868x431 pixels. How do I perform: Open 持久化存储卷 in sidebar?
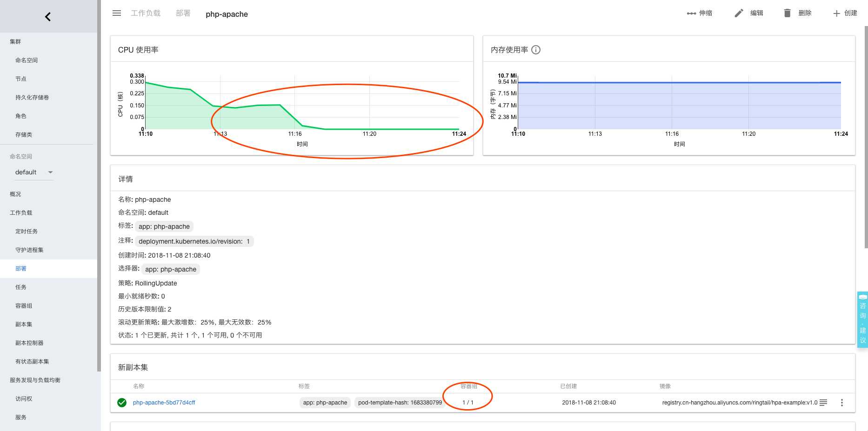click(x=32, y=98)
